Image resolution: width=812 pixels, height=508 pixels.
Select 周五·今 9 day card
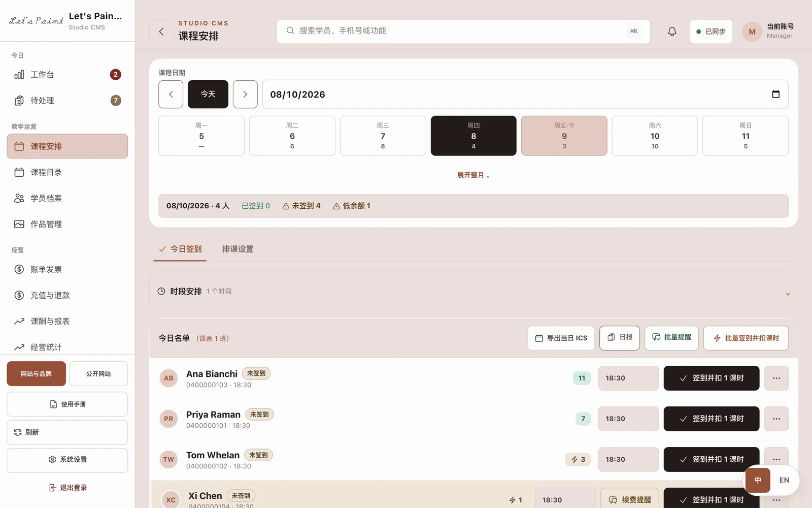tap(564, 136)
